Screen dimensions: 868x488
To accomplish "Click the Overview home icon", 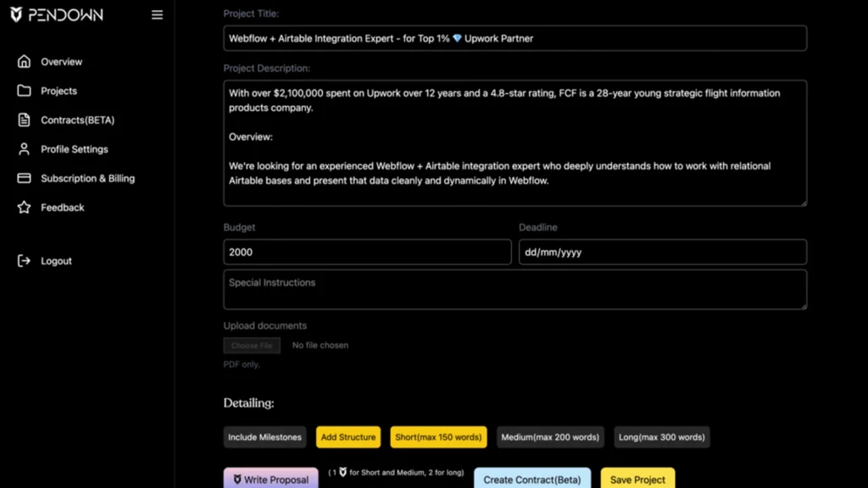I will pos(24,62).
